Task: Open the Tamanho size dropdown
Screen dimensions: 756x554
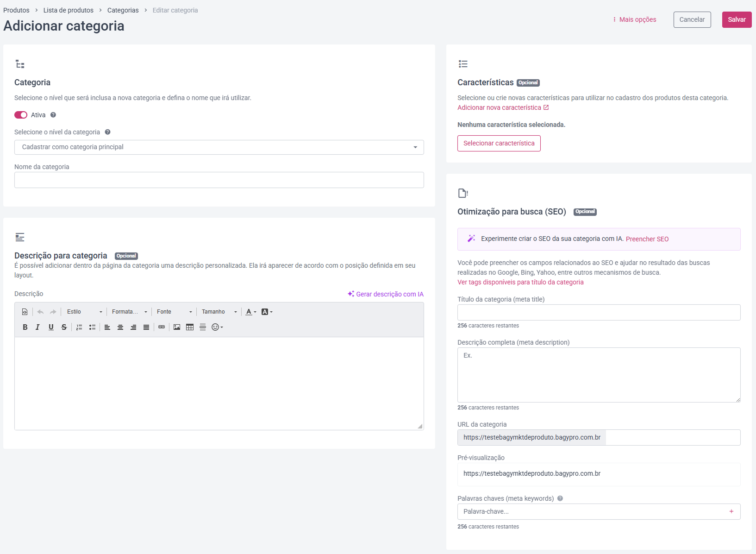Action: tap(219, 312)
